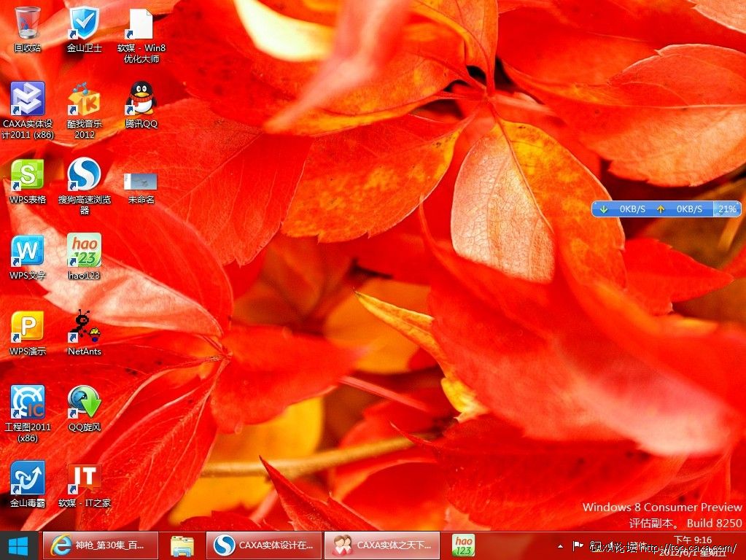The image size is (746, 560).
Task: Expand the hidden system tray icons arrow
Action: [560, 545]
